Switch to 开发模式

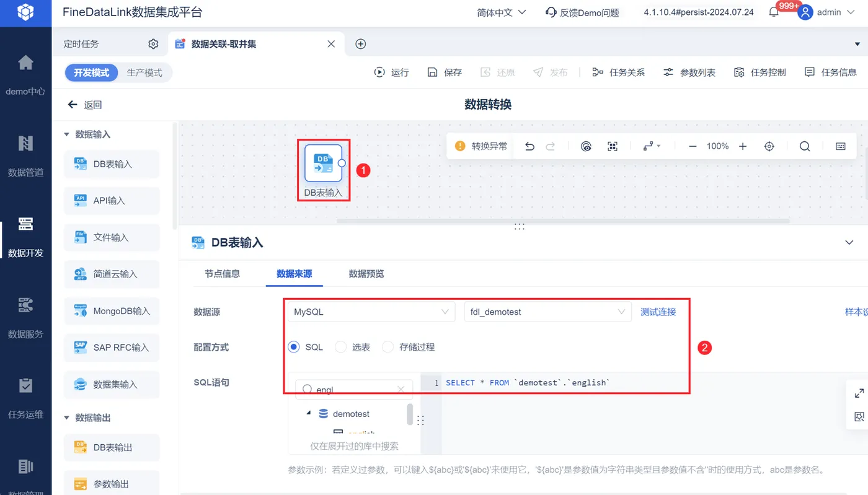pos(91,72)
